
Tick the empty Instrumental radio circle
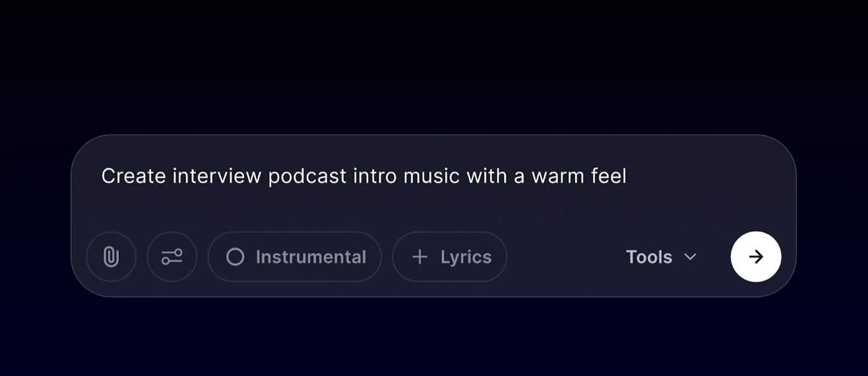(235, 257)
